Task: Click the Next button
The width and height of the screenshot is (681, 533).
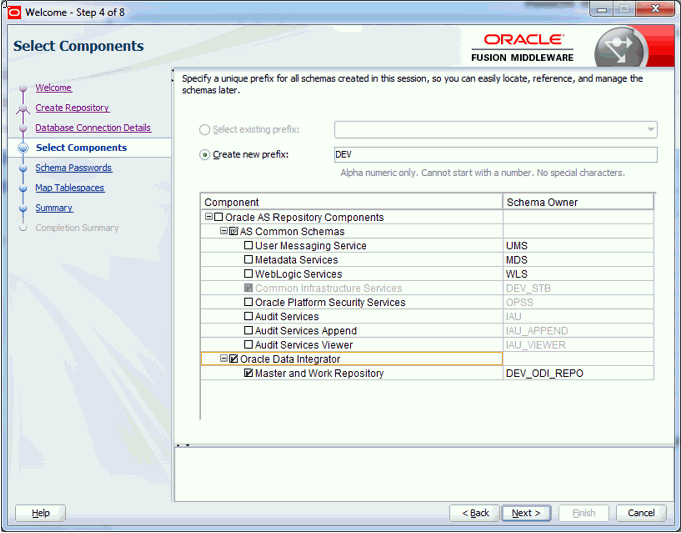Action: pos(526,513)
